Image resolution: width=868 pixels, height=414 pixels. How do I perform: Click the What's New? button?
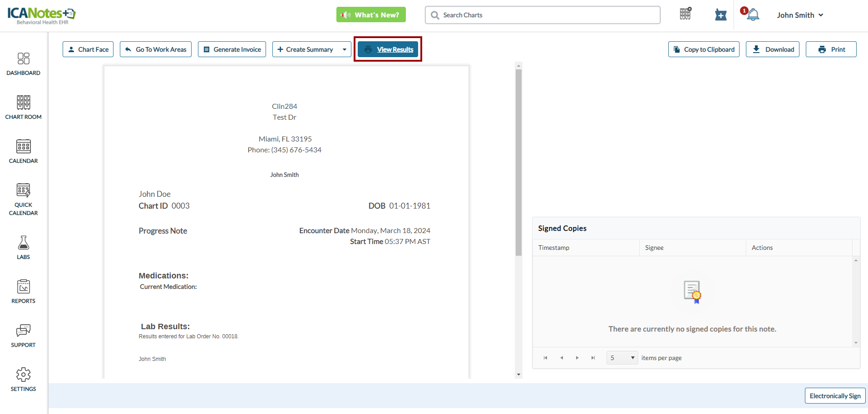tap(371, 15)
